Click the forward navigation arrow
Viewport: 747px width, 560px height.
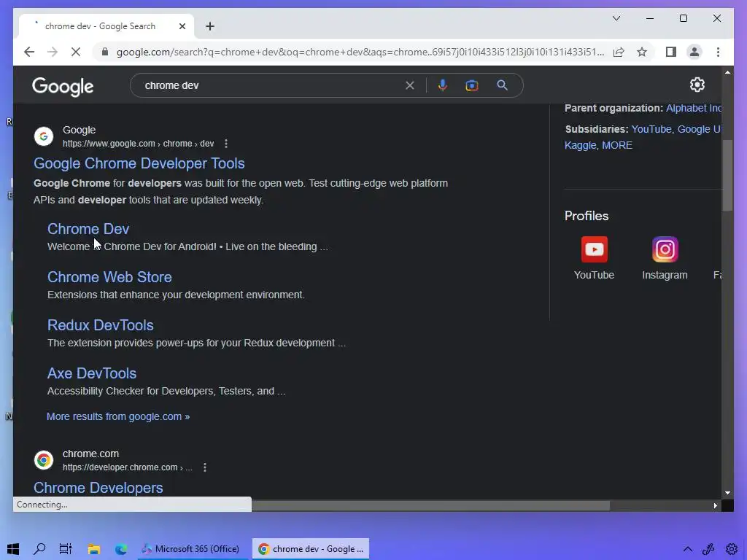tap(53, 52)
